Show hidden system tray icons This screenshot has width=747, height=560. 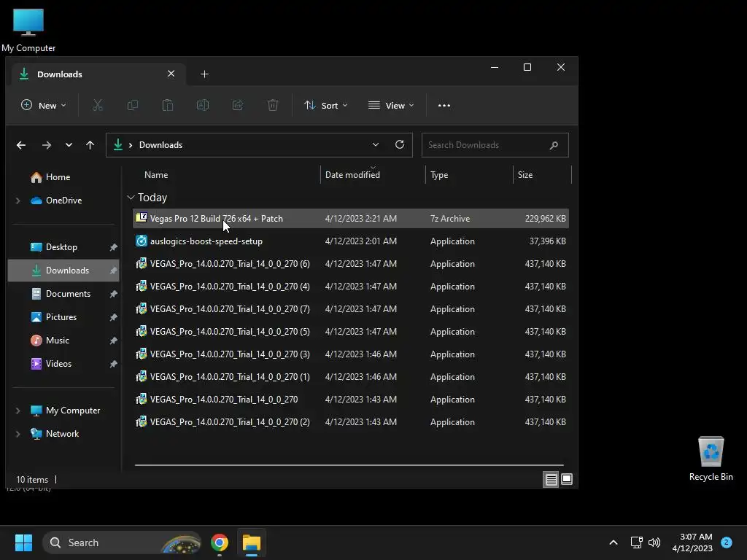(614, 542)
